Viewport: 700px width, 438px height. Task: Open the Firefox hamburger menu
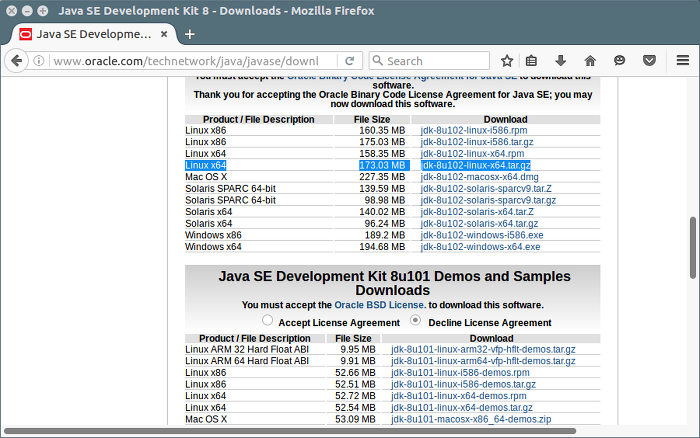[683, 60]
